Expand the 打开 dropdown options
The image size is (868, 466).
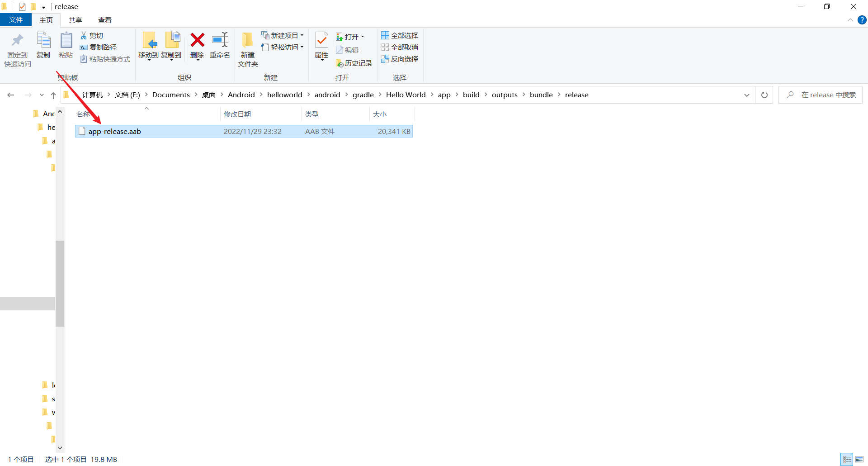[362, 36]
